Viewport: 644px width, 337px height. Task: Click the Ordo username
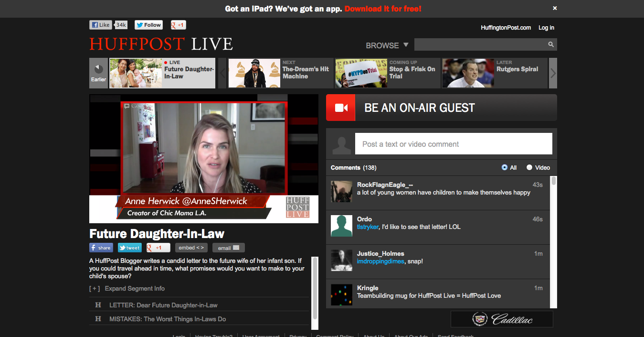point(364,219)
